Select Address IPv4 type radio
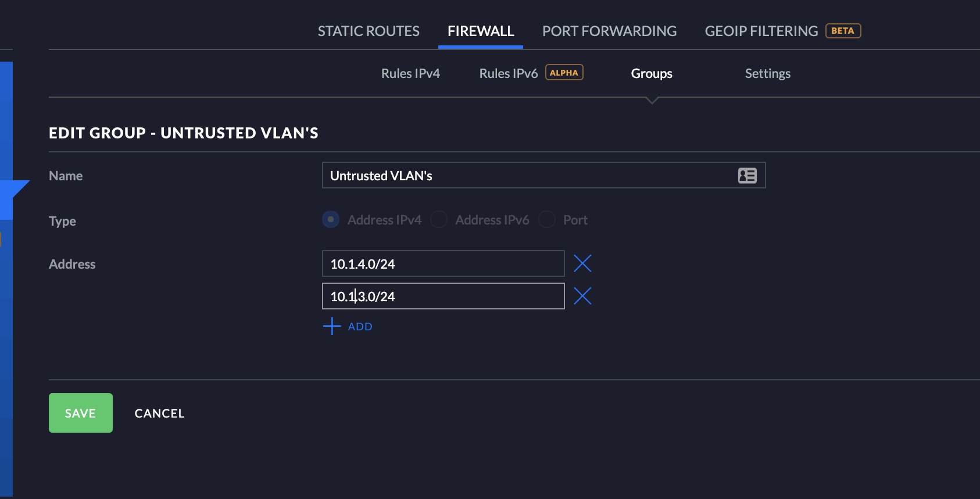This screenshot has width=980, height=499. pyautogui.click(x=331, y=220)
